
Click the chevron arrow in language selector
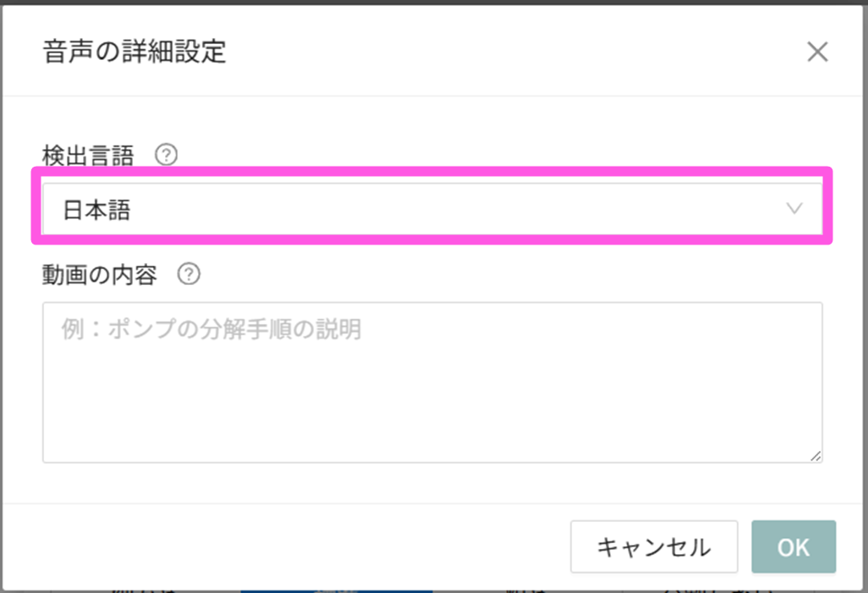click(x=794, y=209)
